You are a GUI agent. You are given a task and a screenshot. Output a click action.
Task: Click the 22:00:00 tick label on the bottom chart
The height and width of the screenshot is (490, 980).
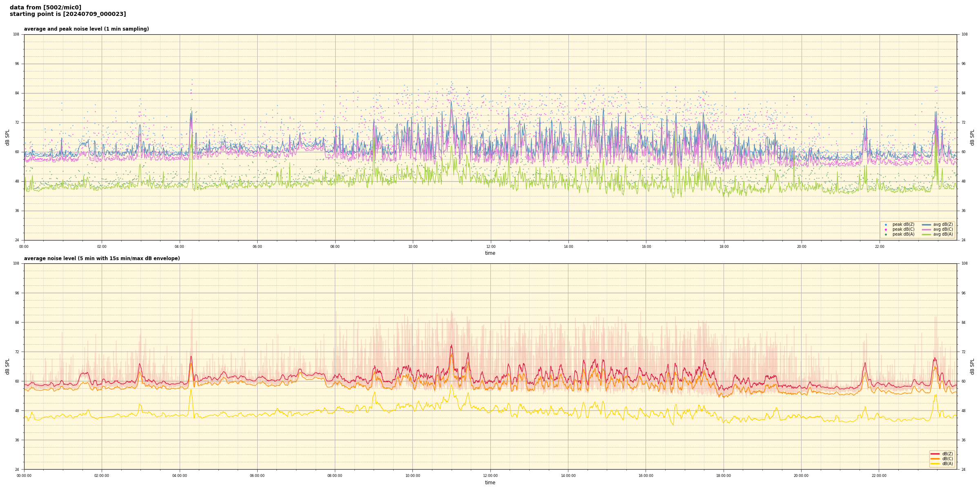(879, 476)
